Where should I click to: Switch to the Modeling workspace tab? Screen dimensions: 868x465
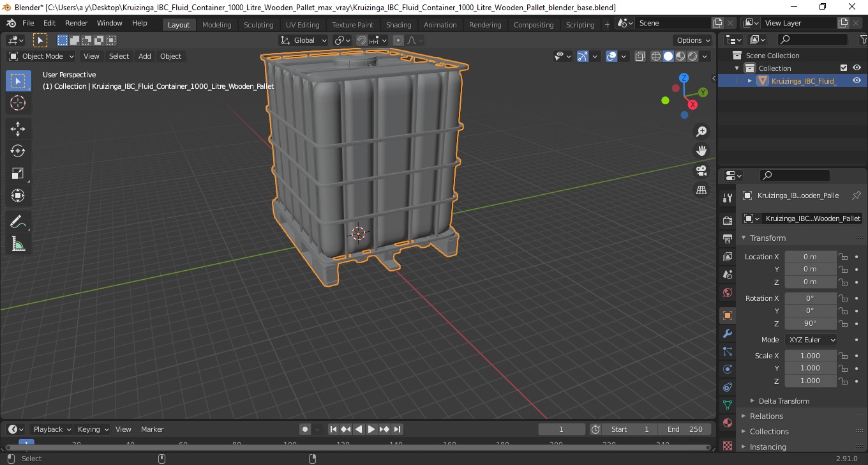point(216,25)
